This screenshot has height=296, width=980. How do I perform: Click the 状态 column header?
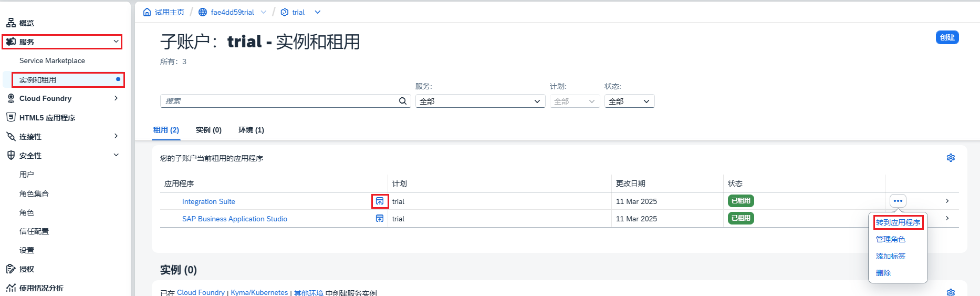click(x=735, y=183)
